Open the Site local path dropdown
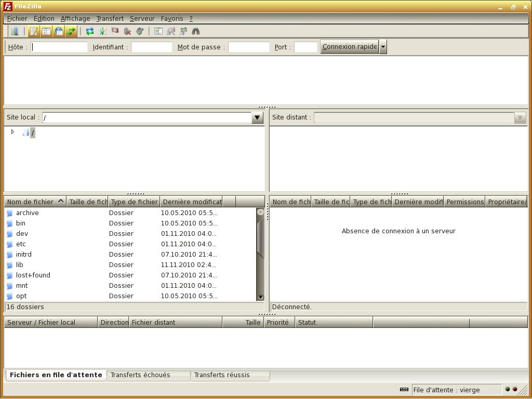 257,118
